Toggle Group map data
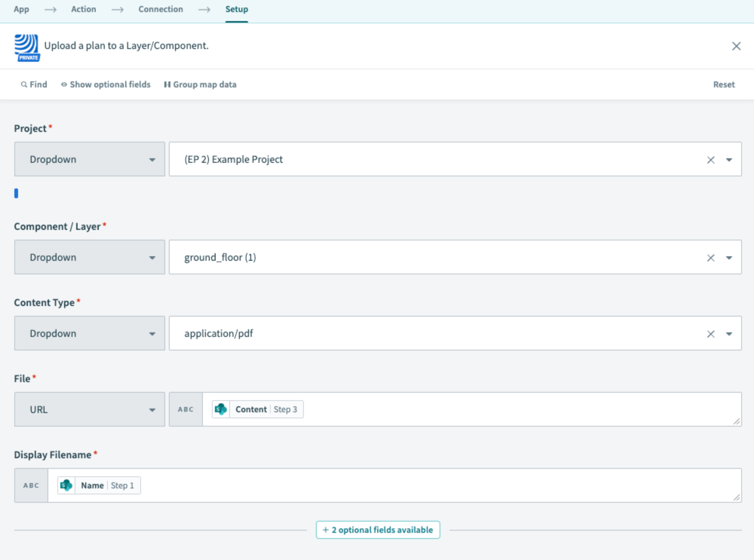The image size is (754, 560). point(200,84)
